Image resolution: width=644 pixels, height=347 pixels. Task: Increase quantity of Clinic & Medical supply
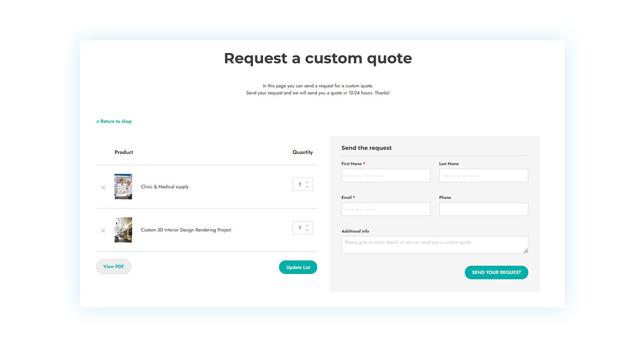pyautogui.click(x=307, y=182)
